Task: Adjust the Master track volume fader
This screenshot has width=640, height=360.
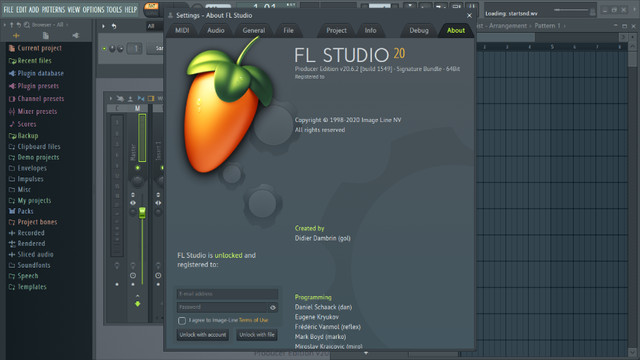Action: point(142,212)
